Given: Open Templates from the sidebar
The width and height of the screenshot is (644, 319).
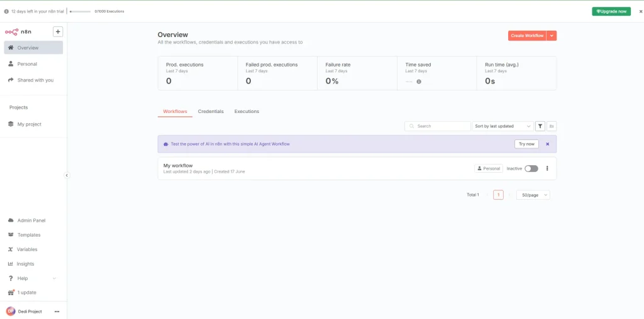Looking at the screenshot, I should click(33, 235).
